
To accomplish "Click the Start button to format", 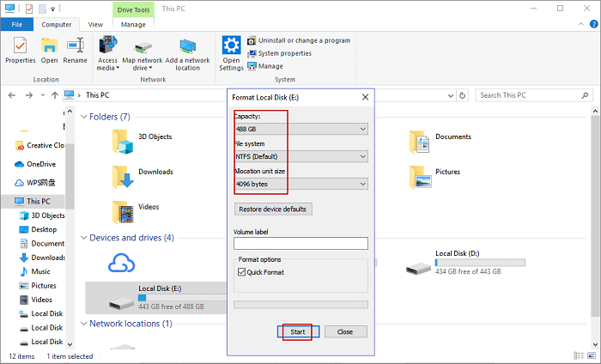I will click(x=299, y=331).
